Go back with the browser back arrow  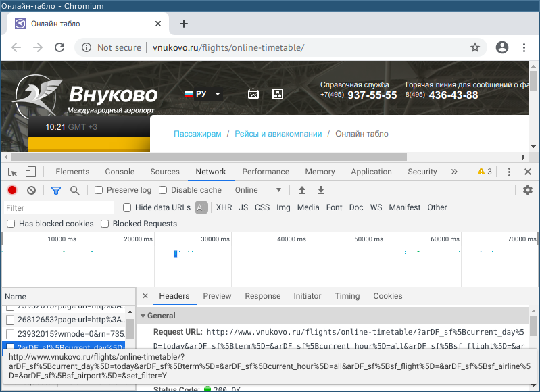[x=16, y=47]
